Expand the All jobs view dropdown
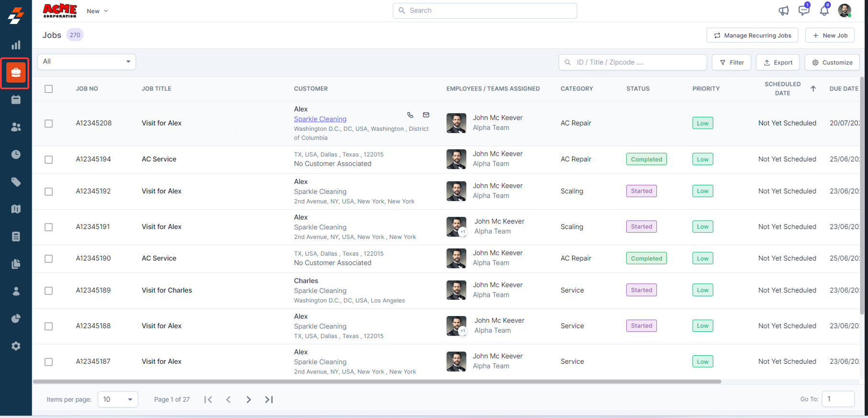The image size is (868, 418). click(87, 62)
